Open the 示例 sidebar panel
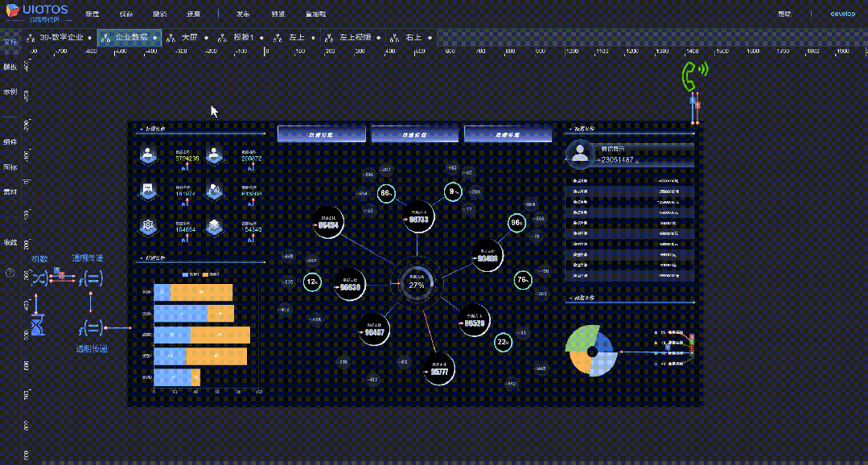The image size is (868, 465). click(x=10, y=92)
